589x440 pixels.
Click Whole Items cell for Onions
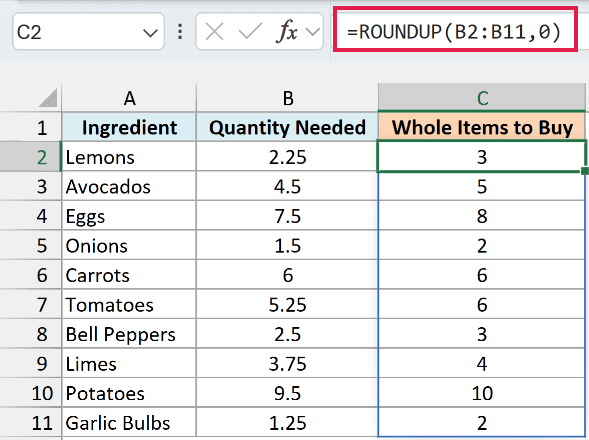click(x=482, y=245)
